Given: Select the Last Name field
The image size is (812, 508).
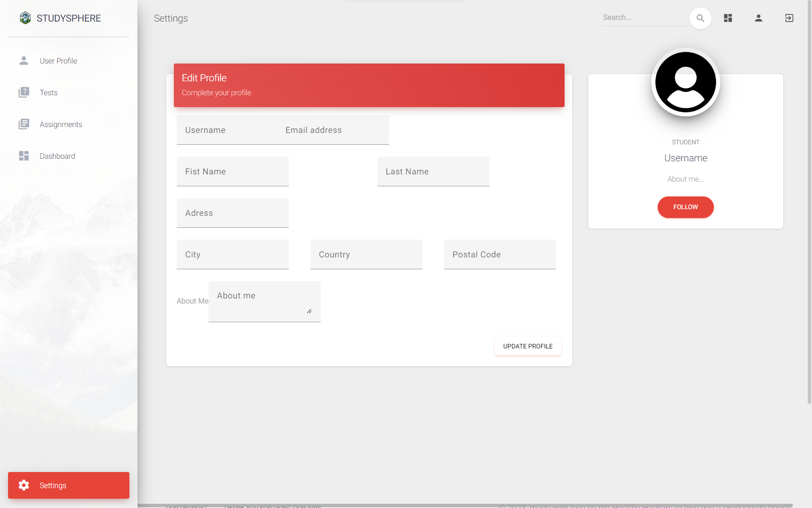Looking at the screenshot, I should [433, 172].
